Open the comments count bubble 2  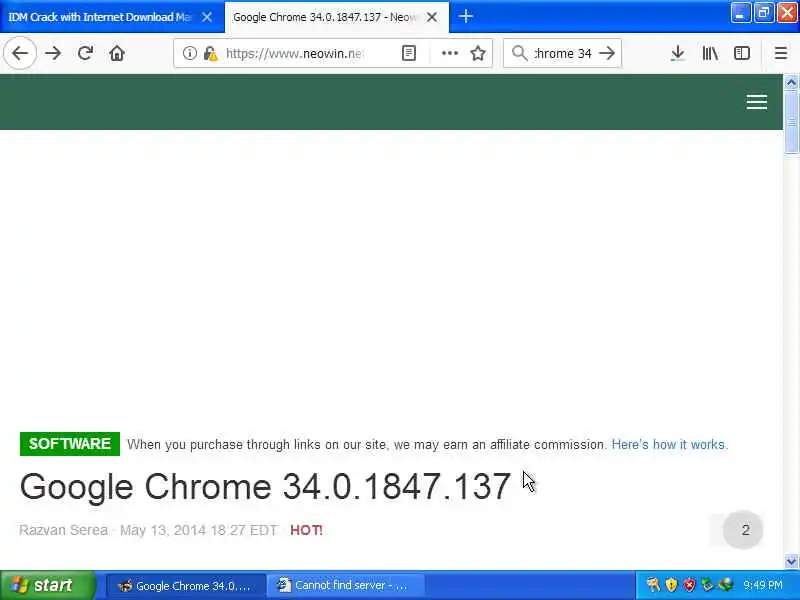click(743, 530)
